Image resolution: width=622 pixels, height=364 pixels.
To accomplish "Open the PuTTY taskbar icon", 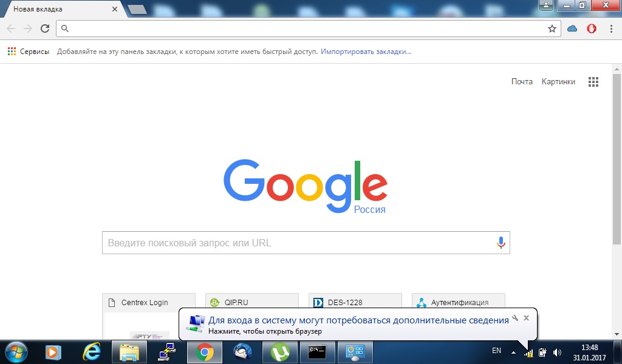I will (166, 352).
